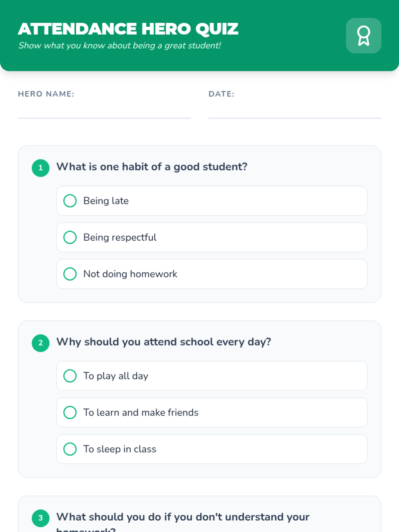Click the 'Being respectful' answer text
The height and width of the screenshot is (532, 399).
pos(120,237)
